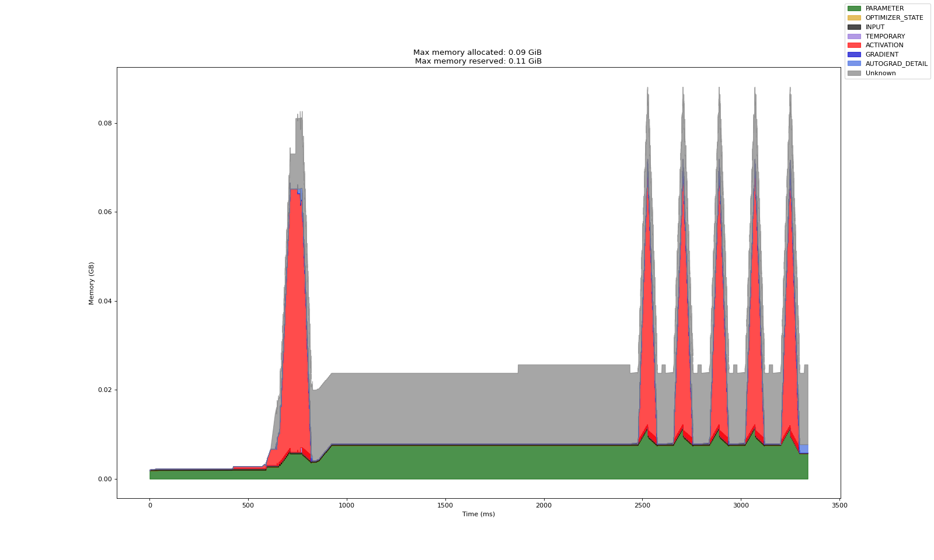The width and height of the screenshot is (934, 560).
Task: Click the 'Time (ms)' x-axis label
Action: [x=479, y=514]
